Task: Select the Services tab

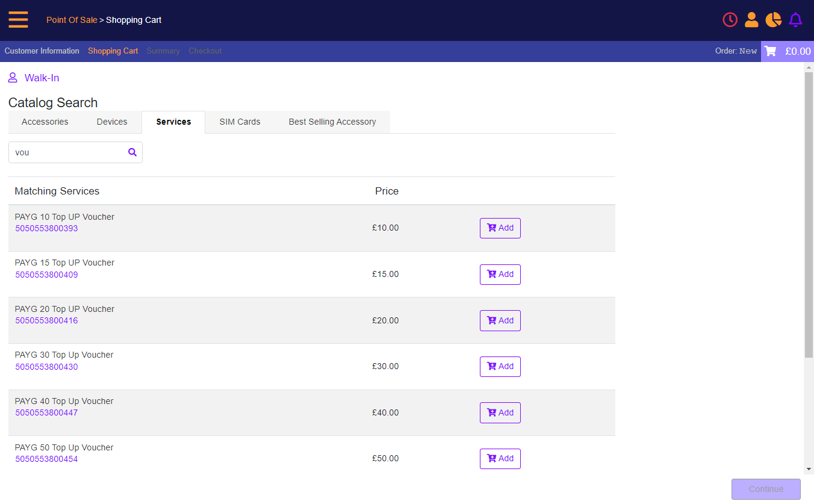Action: [173, 122]
